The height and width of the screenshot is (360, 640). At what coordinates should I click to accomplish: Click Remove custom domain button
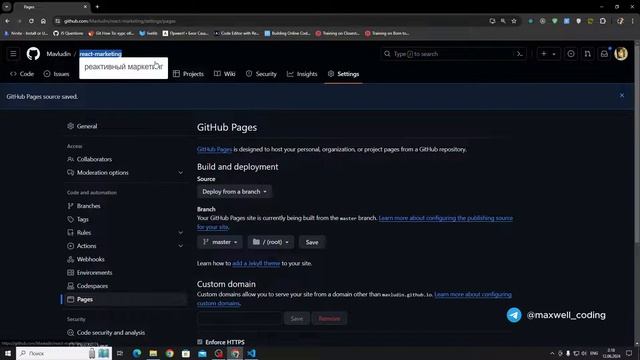[x=329, y=318]
